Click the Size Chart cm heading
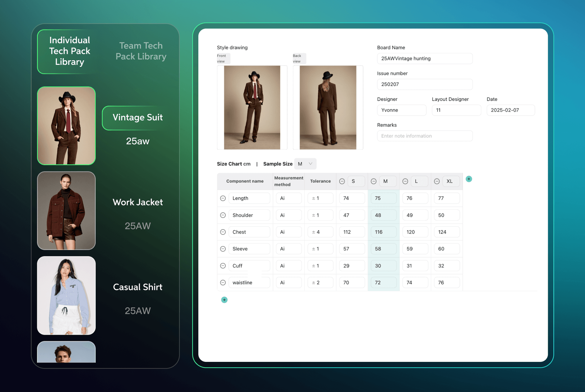The width and height of the screenshot is (585, 392). point(234,164)
